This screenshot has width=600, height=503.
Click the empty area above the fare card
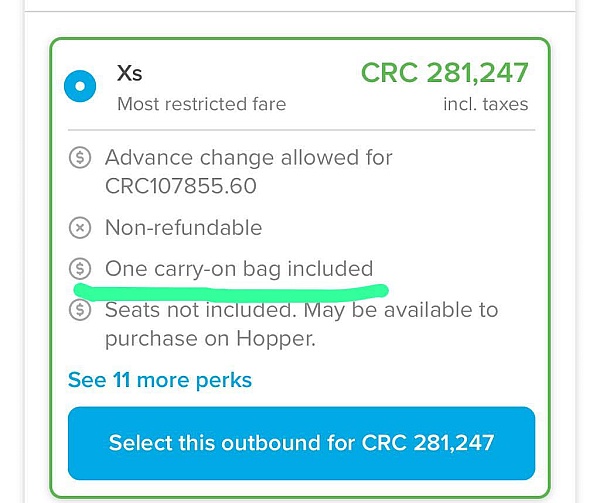[x=300, y=22]
